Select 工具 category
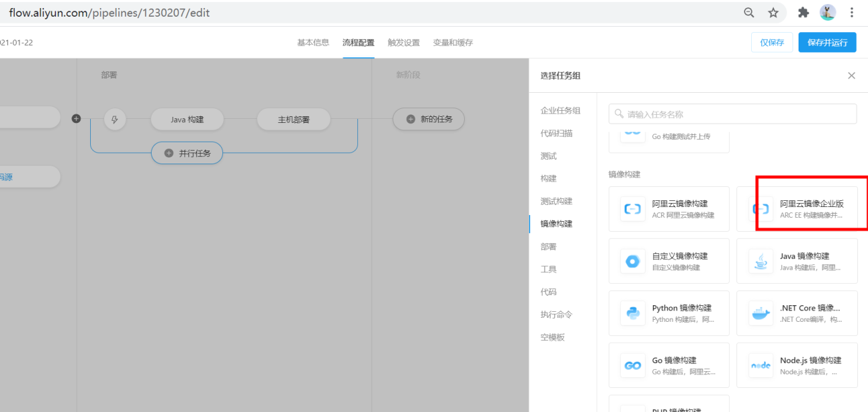The height and width of the screenshot is (412, 868). point(548,269)
